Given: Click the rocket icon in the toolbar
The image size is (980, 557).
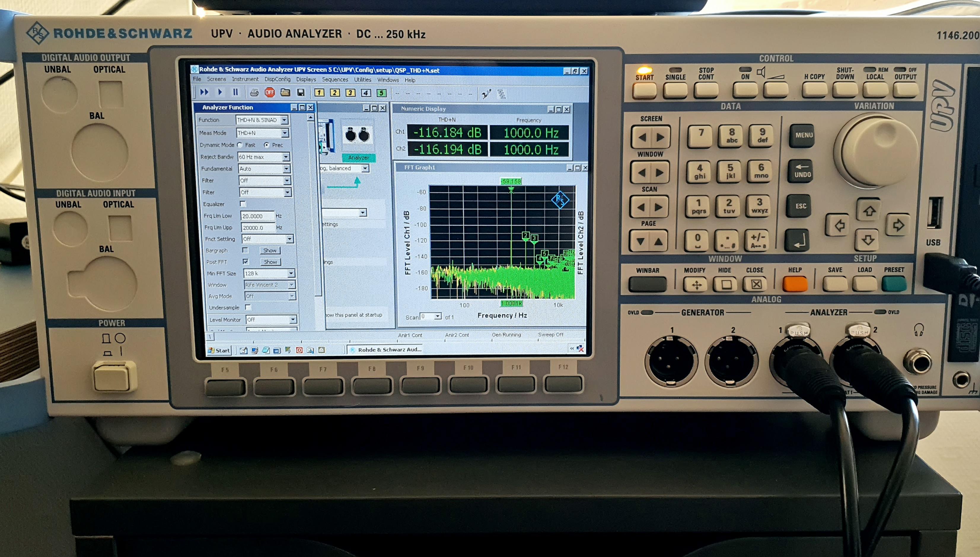Looking at the screenshot, I should pos(486,94).
